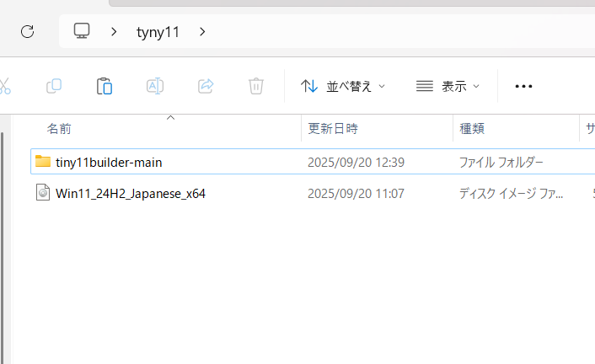Sort by the 種類 column header

pyautogui.click(x=472, y=129)
